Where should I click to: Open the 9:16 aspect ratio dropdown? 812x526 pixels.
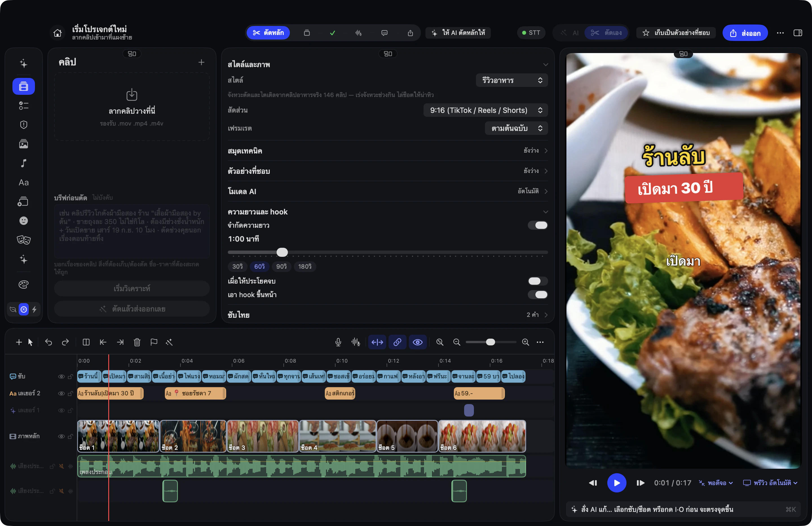click(x=486, y=110)
